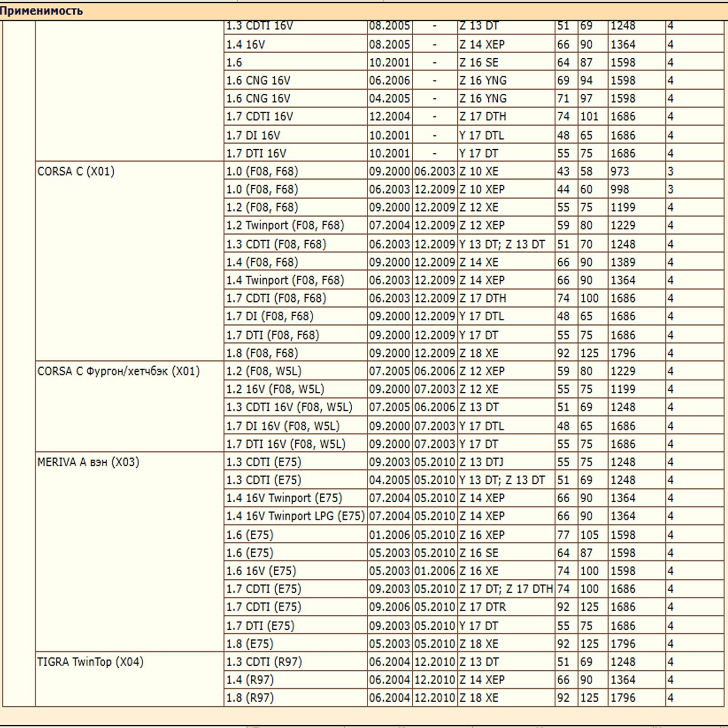The width and height of the screenshot is (728, 728).
Task: Select engine code Z 13 DTJ
Action: click(481, 462)
